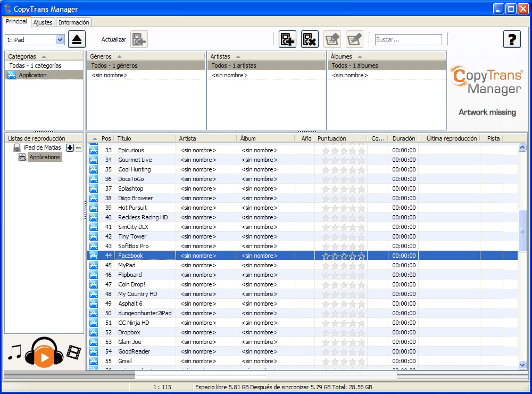Sort tracks by Artista column
Viewport: 532px width, 394px height.
point(206,138)
